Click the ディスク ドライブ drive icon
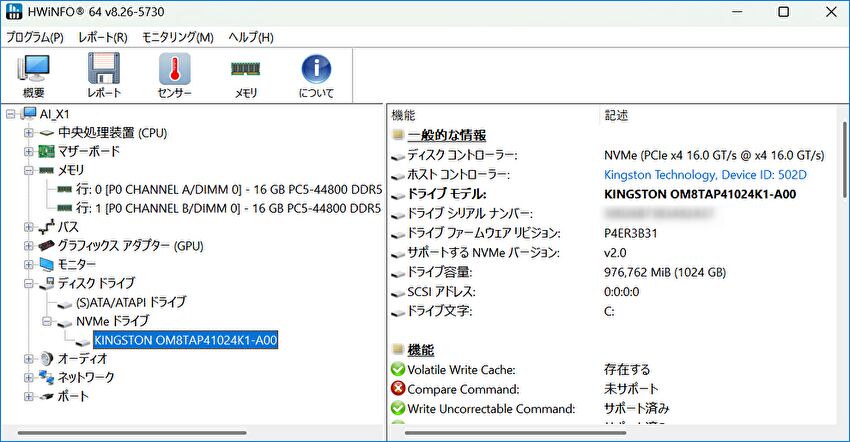This screenshot has width=850, height=442. pyautogui.click(x=47, y=283)
